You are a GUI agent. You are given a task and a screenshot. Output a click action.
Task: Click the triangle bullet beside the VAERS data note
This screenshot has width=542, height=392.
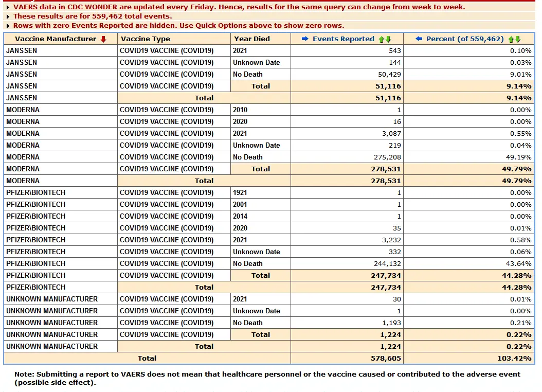(8, 7)
